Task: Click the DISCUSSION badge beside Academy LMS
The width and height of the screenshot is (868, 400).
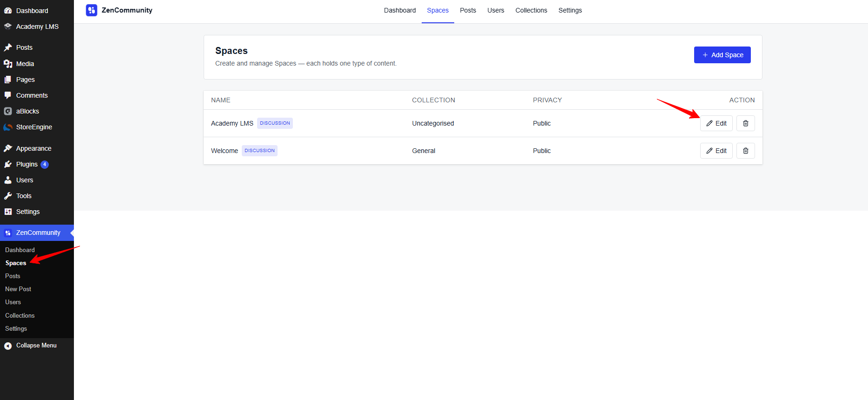Action: pyautogui.click(x=275, y=123)
